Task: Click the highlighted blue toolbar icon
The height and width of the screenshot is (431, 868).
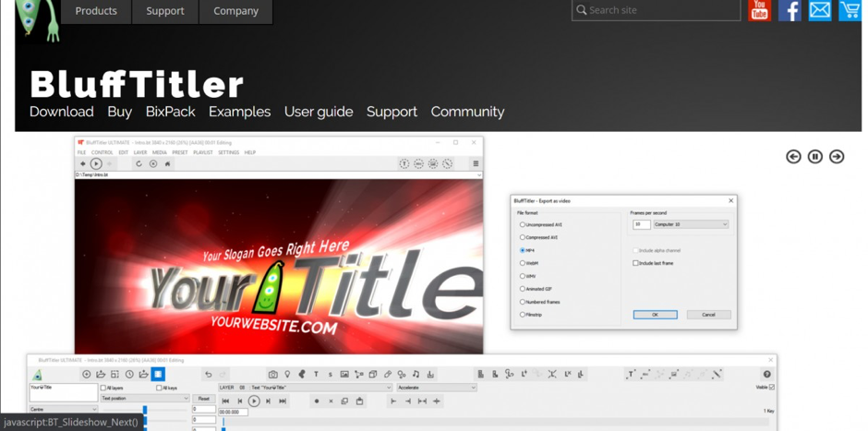Action: pos(158,375)
